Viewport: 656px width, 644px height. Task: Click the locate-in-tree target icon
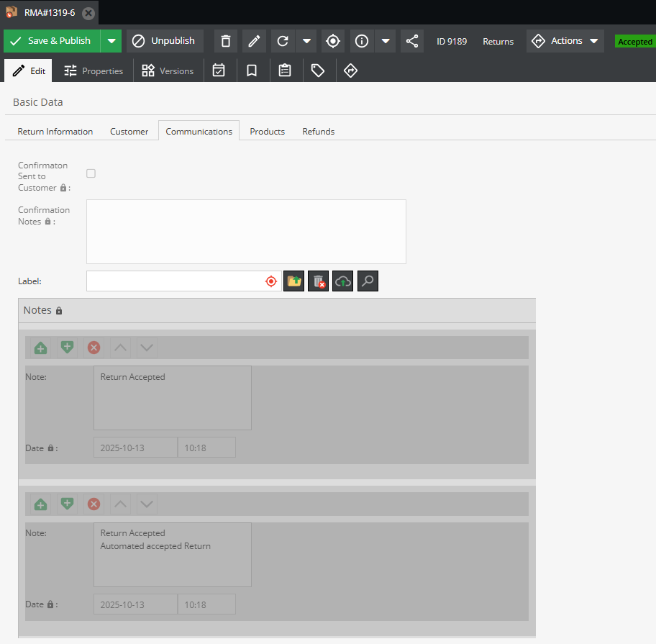coord(332,41)
